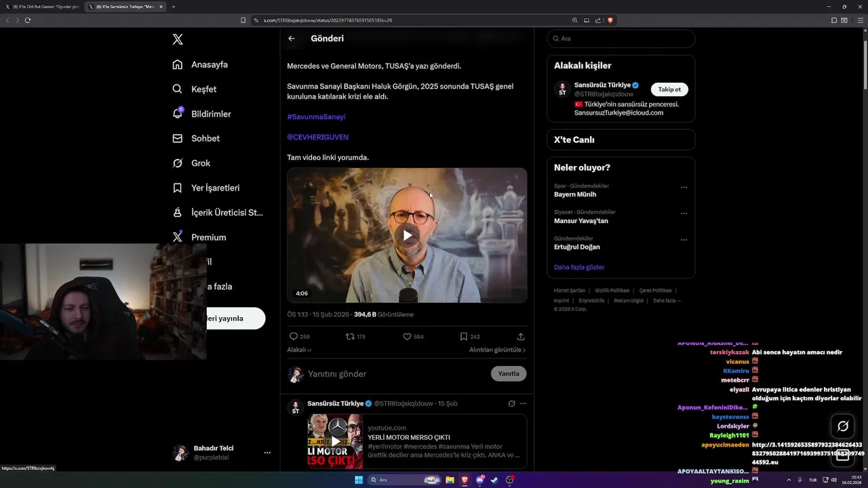The width and height of the screenshot is (868, 488).
Task: Like the post with 584 likes
Action: click(x=407, y=336)
